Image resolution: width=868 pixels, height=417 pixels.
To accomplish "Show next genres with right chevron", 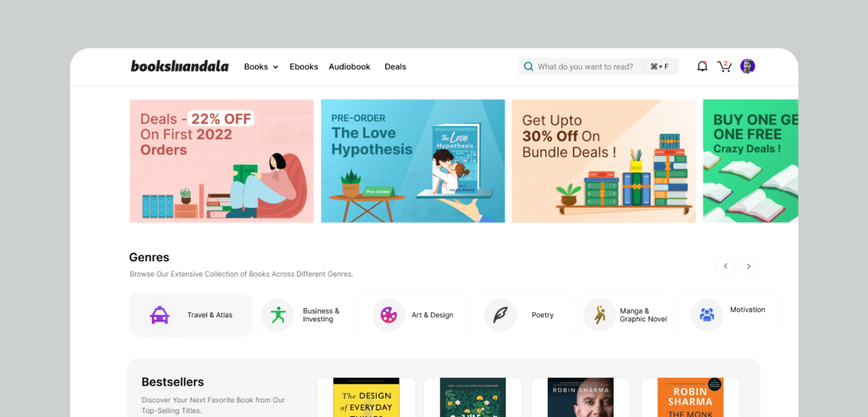I will pyautogui.click(x=748, y=267).
